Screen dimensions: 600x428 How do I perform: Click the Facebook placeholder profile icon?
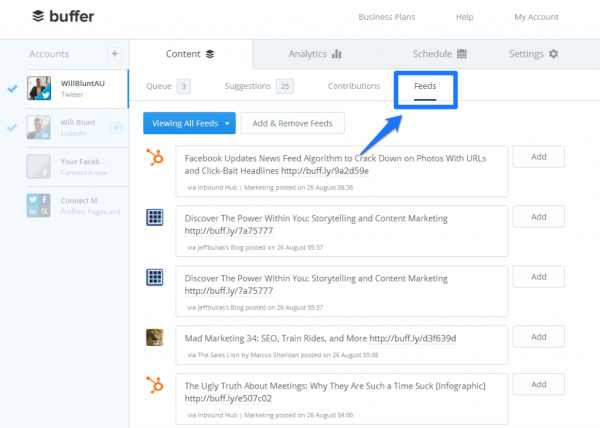(x=38, y=166)
